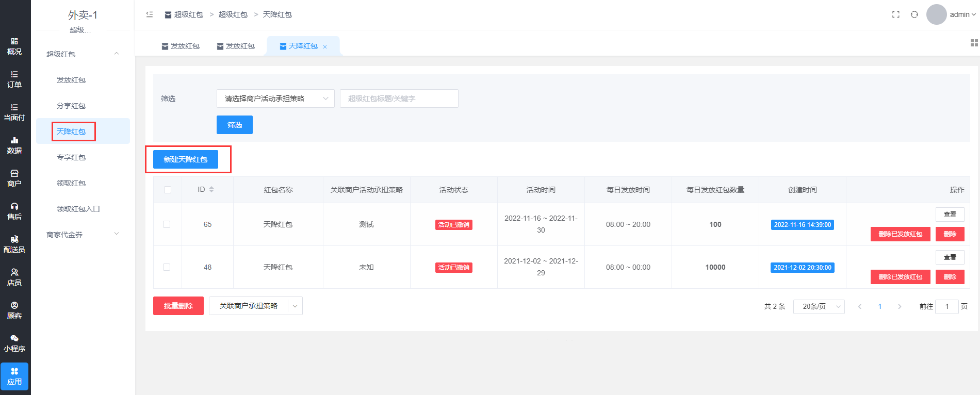Screen dimensions: 980x395
Task: Open the 顾客 customer sidebar icon
Action: 14,310
